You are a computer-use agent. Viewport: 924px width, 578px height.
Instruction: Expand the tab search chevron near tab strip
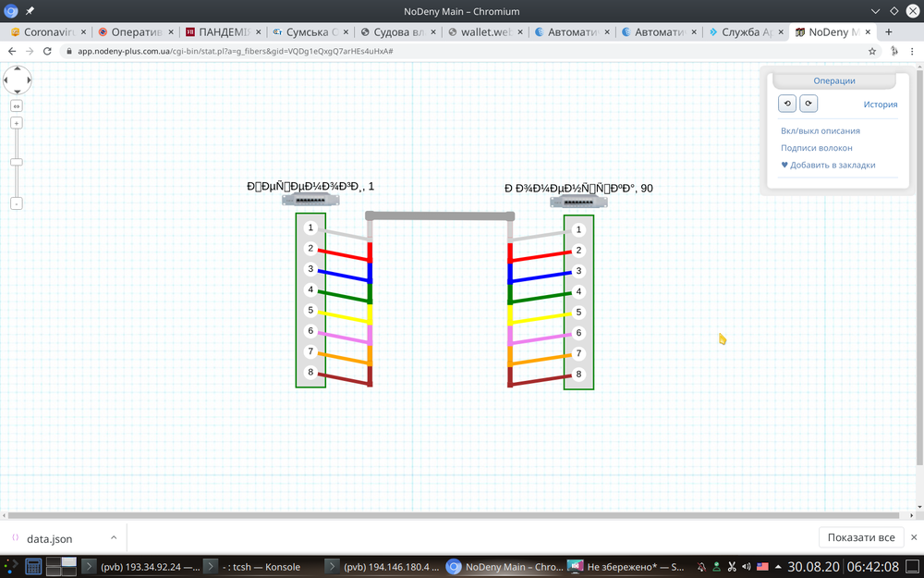[x=875, y=12]
